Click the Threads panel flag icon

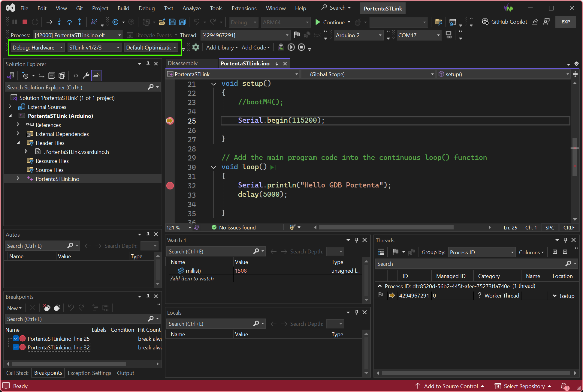(x=396, y=252)
